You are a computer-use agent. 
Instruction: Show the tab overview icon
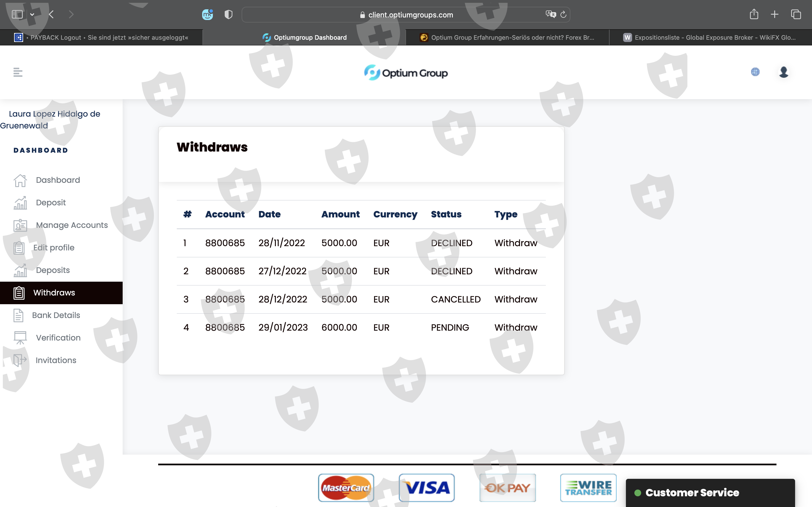point(796,14)
